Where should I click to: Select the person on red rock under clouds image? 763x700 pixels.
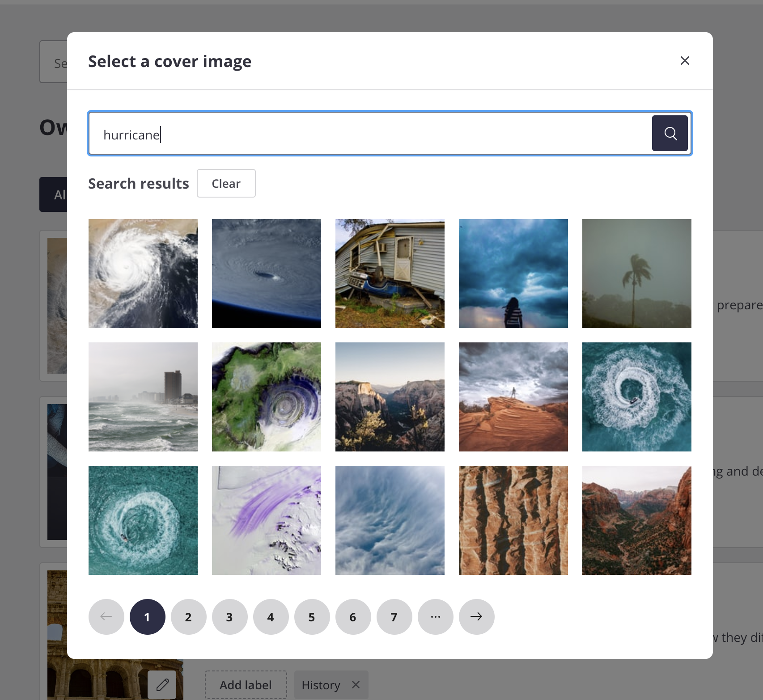coord(513,397)
